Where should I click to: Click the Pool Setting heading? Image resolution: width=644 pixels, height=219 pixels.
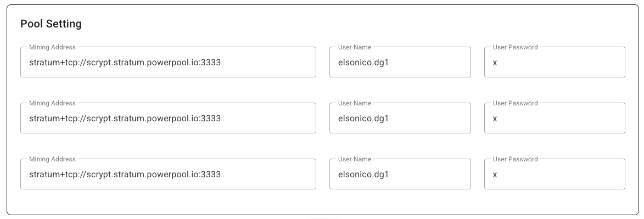(x=51, y=24)
